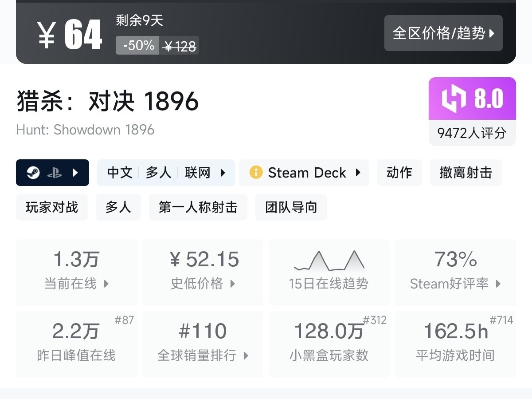The image size is (532, 399).
Task: Expand the 中文 多人 联网 features arrow
Action: click(223, 173)
